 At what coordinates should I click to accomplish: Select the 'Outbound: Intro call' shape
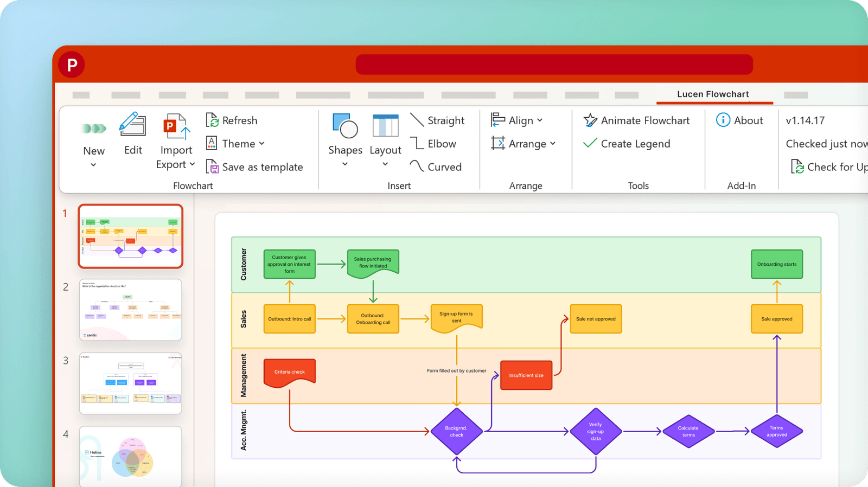[290, 319]
